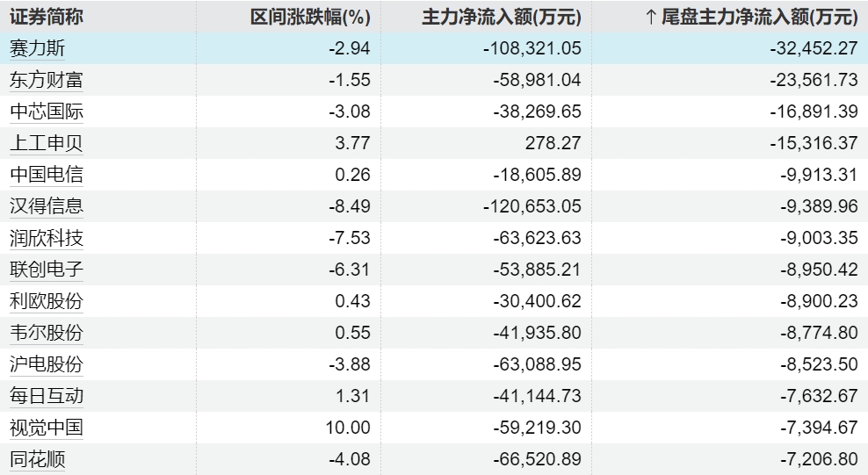Open the 润欣科技 stock link
Screen dimensions: 868x475
pos(47,238)
